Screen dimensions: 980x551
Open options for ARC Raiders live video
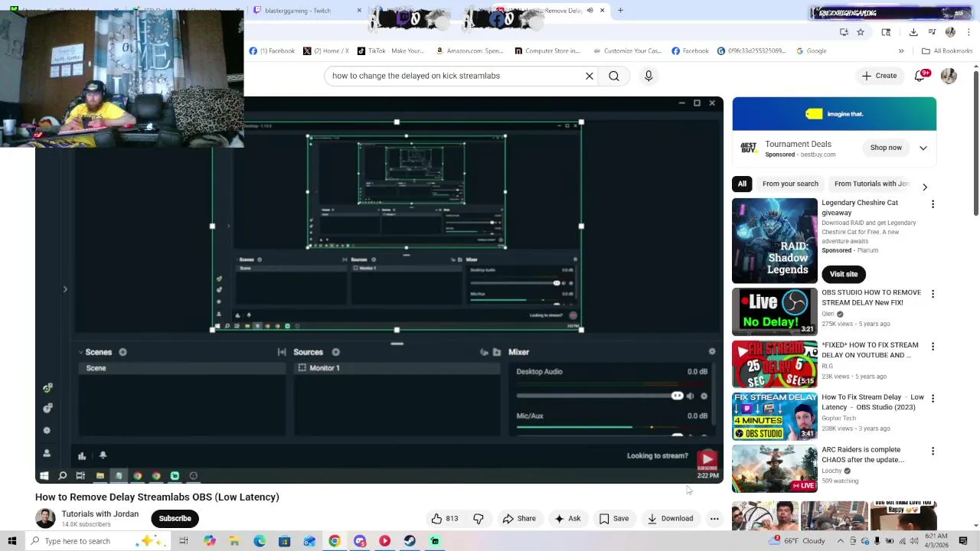(x=933, y=452)
